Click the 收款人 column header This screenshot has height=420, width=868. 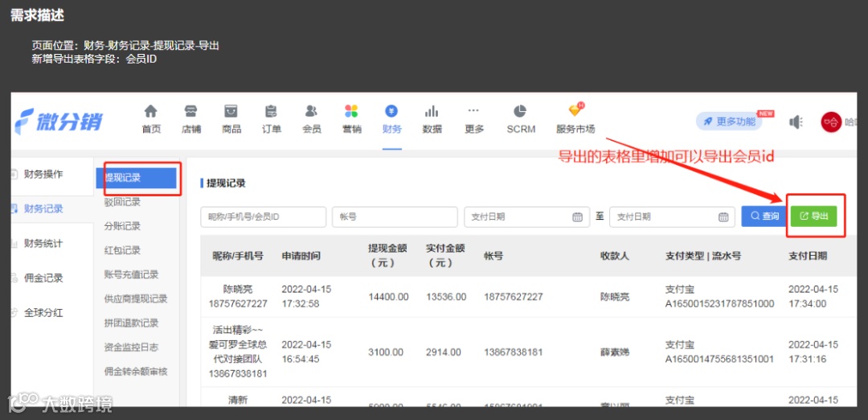pyautogui.click(x=615, y=256)
